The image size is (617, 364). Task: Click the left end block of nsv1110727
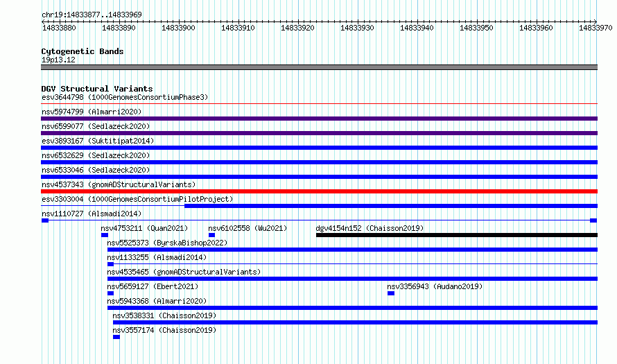pos(45,220)
